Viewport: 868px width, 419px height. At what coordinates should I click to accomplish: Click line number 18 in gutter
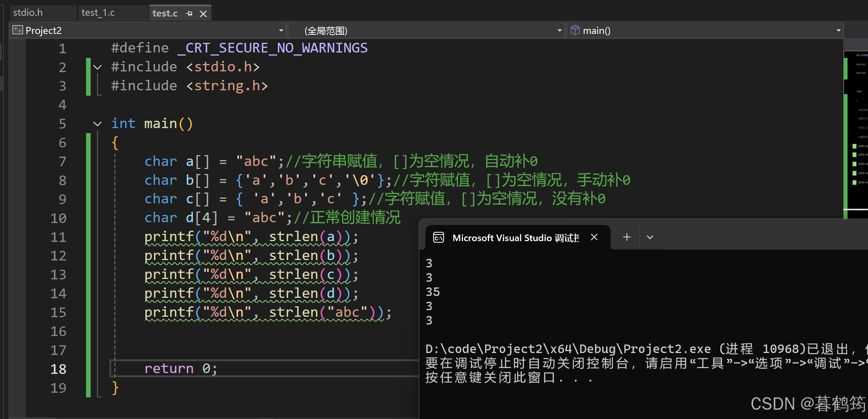tap(59, 369)
